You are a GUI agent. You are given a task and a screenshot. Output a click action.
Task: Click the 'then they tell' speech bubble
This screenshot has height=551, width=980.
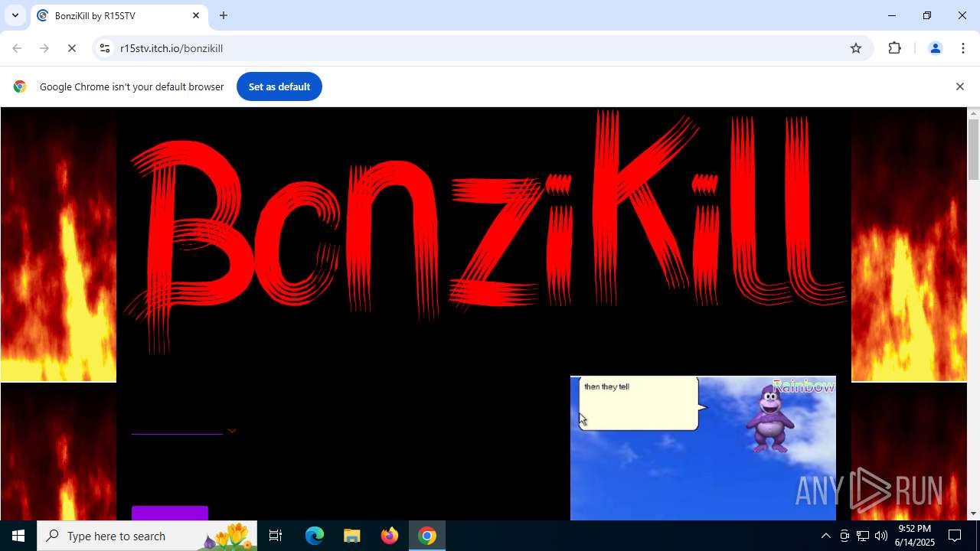(642, 403)
